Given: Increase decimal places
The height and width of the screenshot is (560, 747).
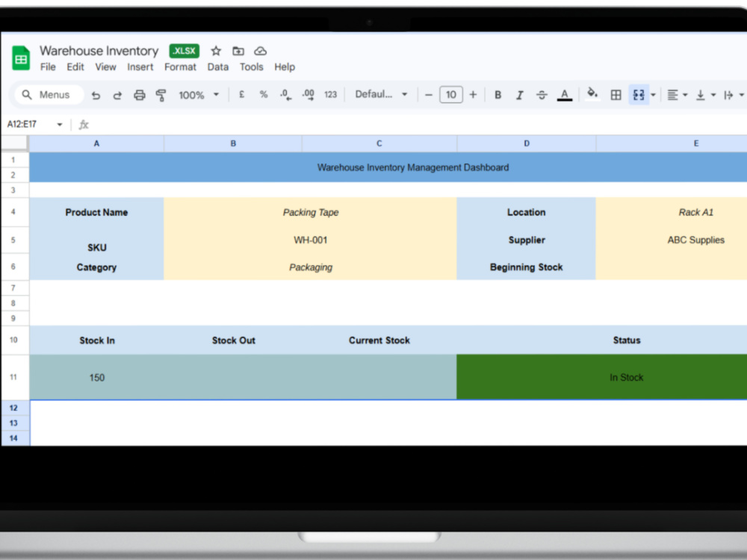Looking at the screenshot, I should click(x=309, y=94).
